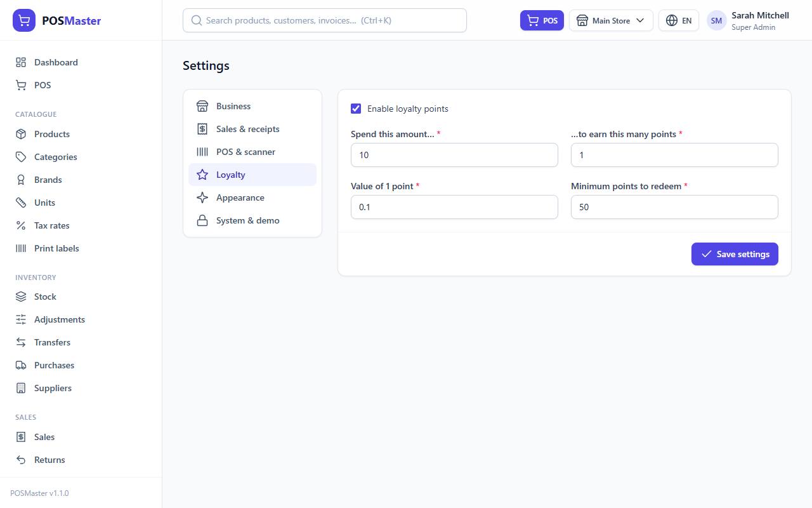Select the Loyalty settings tab
The height and width of the screenshot is (508, 812).
pos(252,175)
